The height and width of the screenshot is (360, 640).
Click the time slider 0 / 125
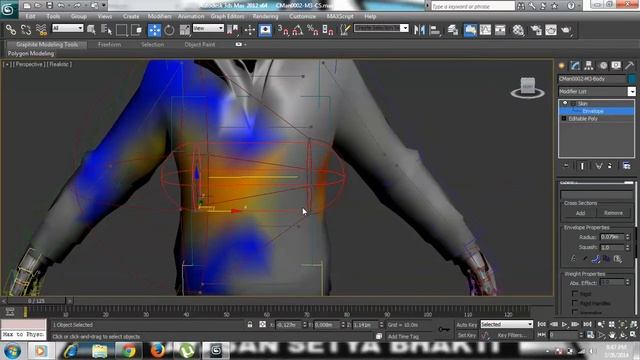point(37,301)
